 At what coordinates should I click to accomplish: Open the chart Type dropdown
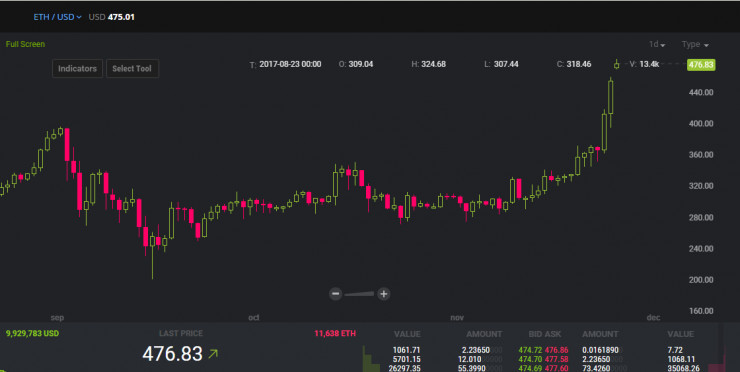click(x=695, y=44)
